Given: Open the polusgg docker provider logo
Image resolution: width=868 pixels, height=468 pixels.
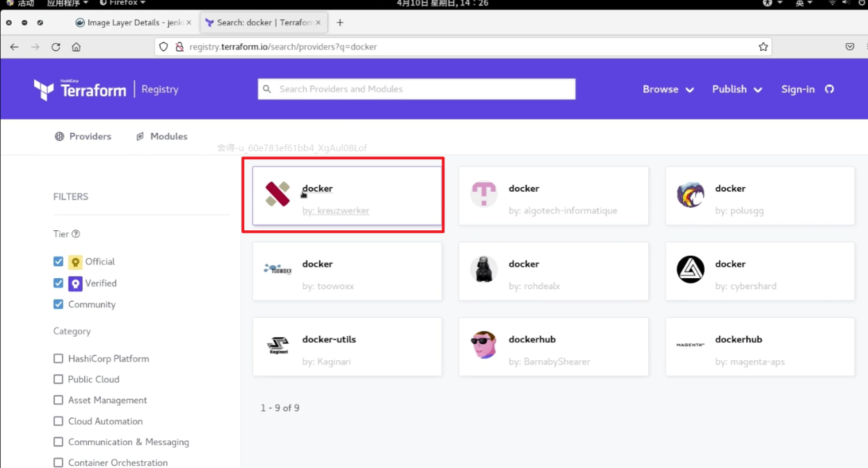Looking at the screenshot, I should click(690, 194).
